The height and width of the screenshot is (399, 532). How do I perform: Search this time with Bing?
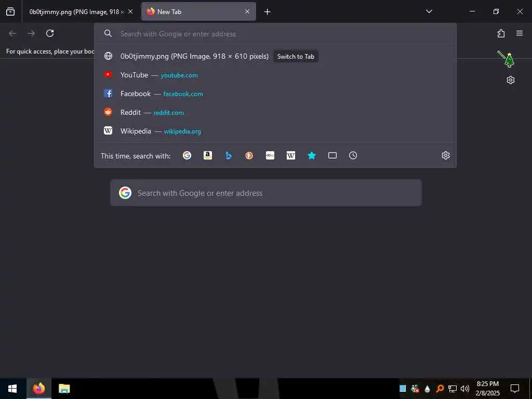(229, 155)
